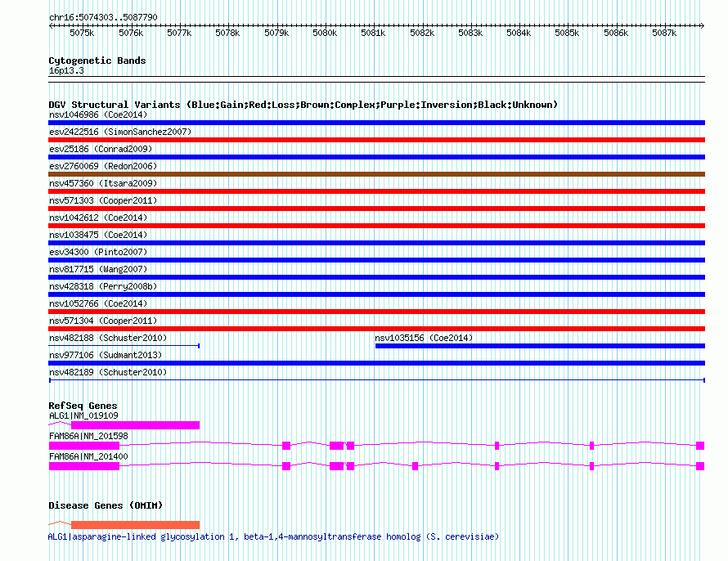The image size is (728, 561).
Task: Select the brown esv2760069 (Redon2006) complex bar
Action: (376, 174)
